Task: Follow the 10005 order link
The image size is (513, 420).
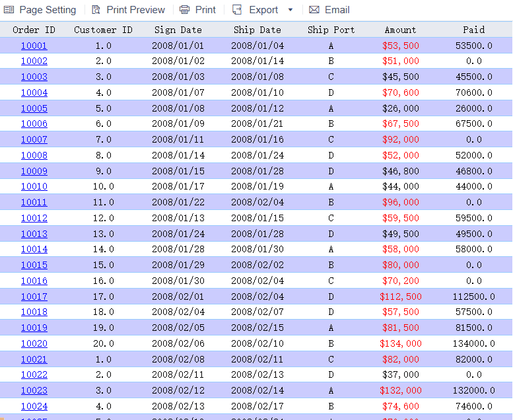Action: click(34, 108)
